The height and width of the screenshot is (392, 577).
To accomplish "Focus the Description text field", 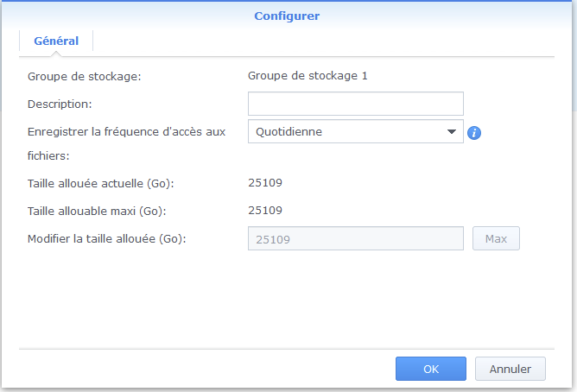I will click(x=355, y=104).
